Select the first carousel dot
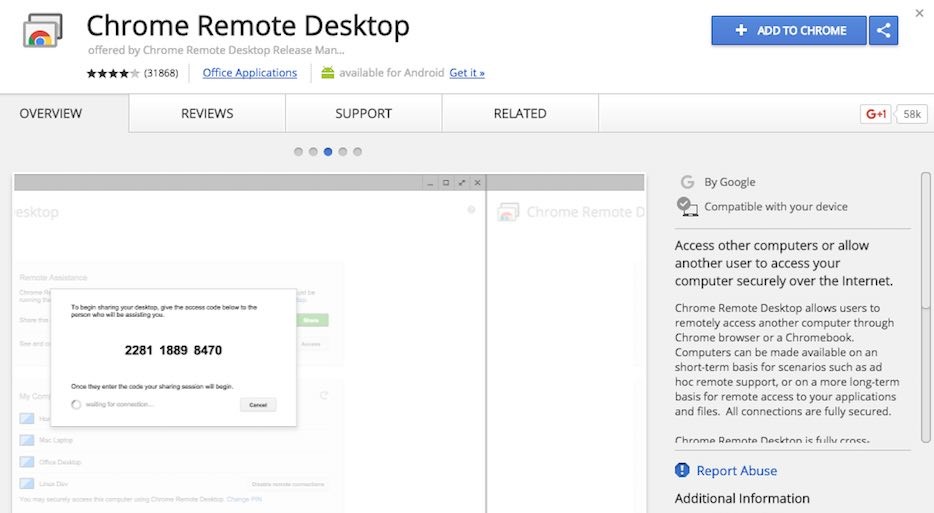934x513 pixels. tap(298, 152)
